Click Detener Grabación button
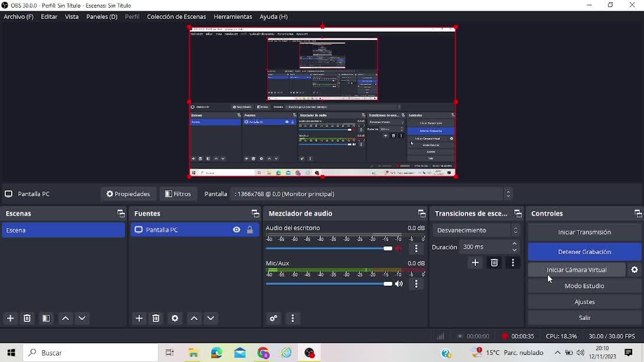The height and width of the screenshot is (362, 644). point(584,252)
